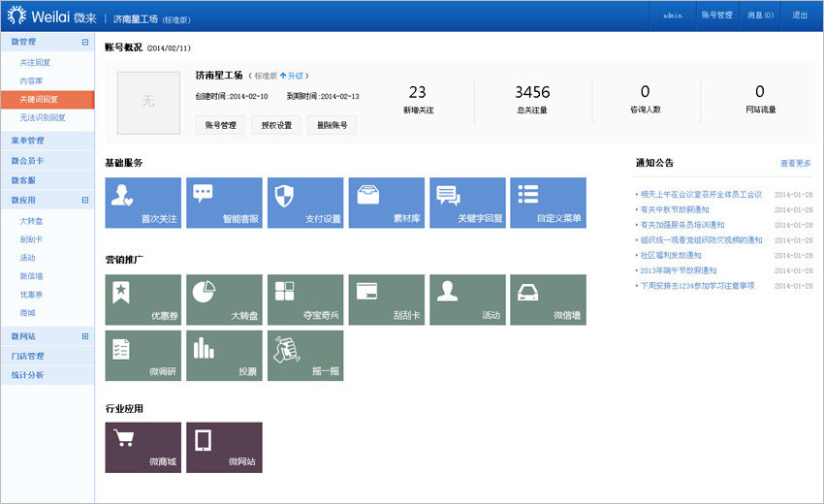The height and width of the screenshot is (504, 824).
Task: Click the 升级 upgrade link
Action: coord(293,76)
